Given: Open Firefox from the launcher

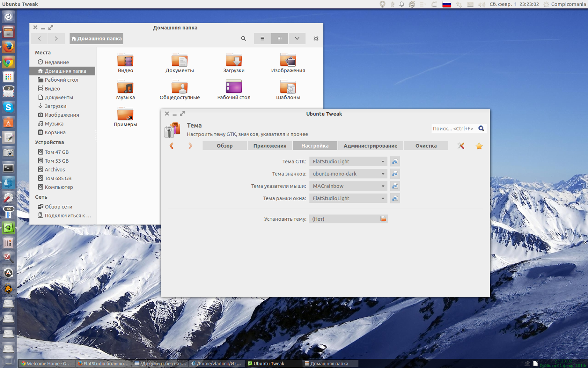Looking at the screenshot, I should tap(8, 47).
